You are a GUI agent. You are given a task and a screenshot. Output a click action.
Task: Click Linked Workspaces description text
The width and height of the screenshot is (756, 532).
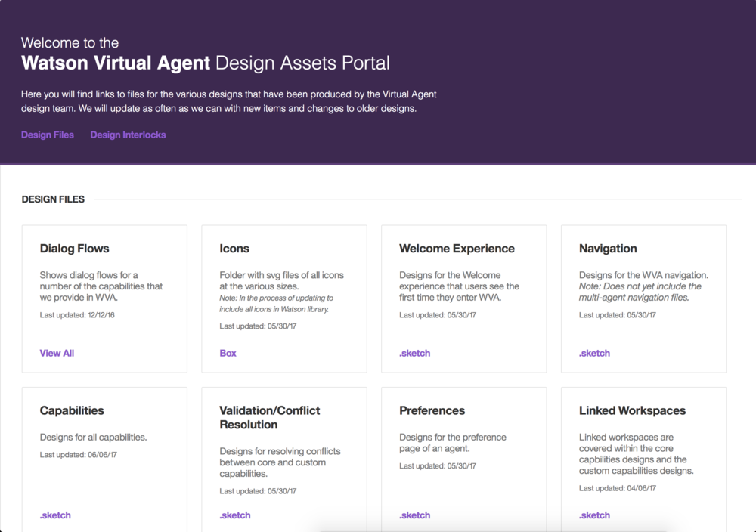tap(637, 454)
